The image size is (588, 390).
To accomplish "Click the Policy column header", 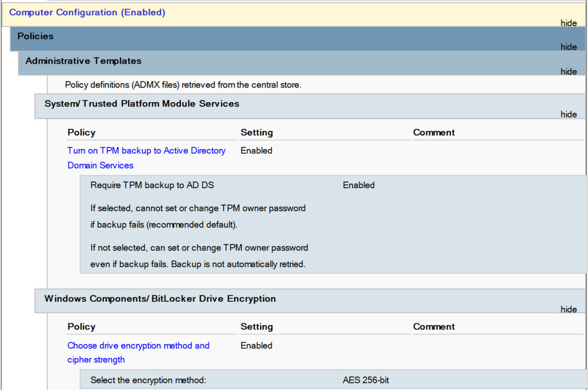I will tap(81, 132).
